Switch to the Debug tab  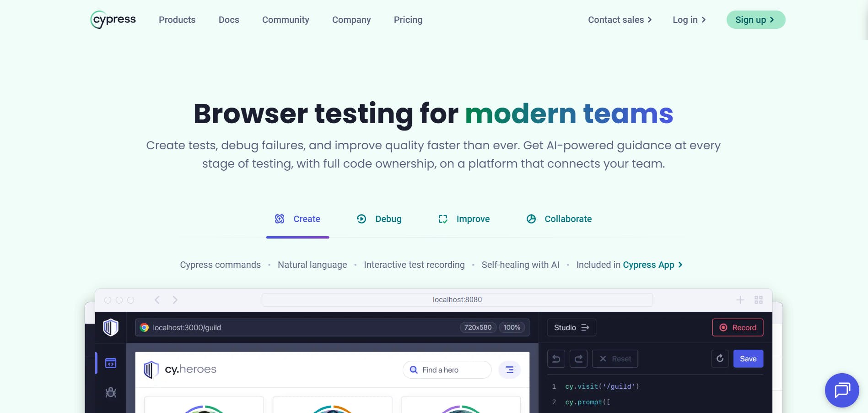pyautogui.click(x=379, y=219)
